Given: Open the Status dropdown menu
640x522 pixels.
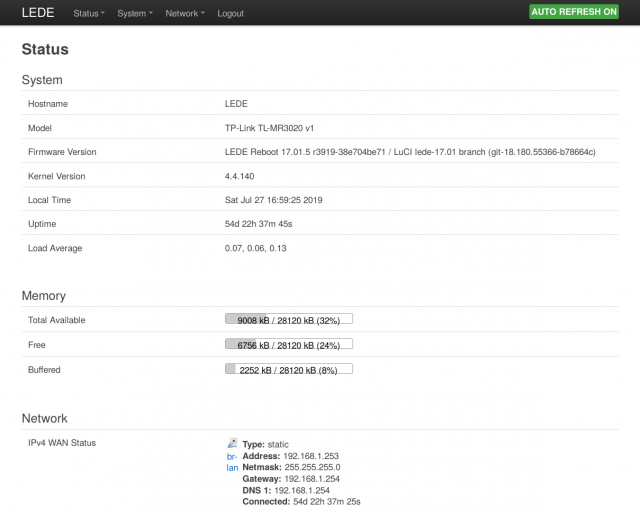Looking at the screenshot, I should tap(89, 13).
